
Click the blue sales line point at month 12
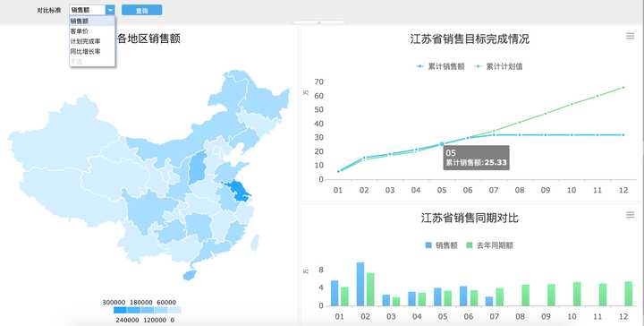(x=623, y=135)
